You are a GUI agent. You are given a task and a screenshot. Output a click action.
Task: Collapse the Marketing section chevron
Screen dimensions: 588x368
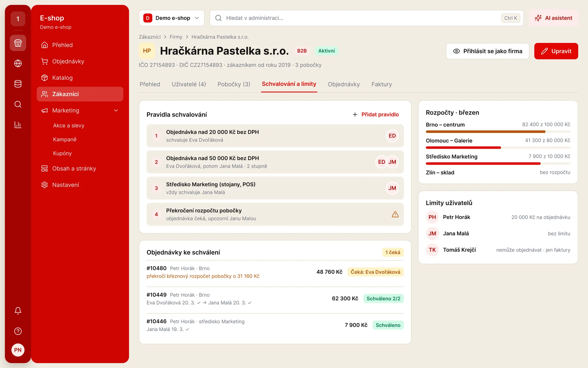[x=116, y=110]
